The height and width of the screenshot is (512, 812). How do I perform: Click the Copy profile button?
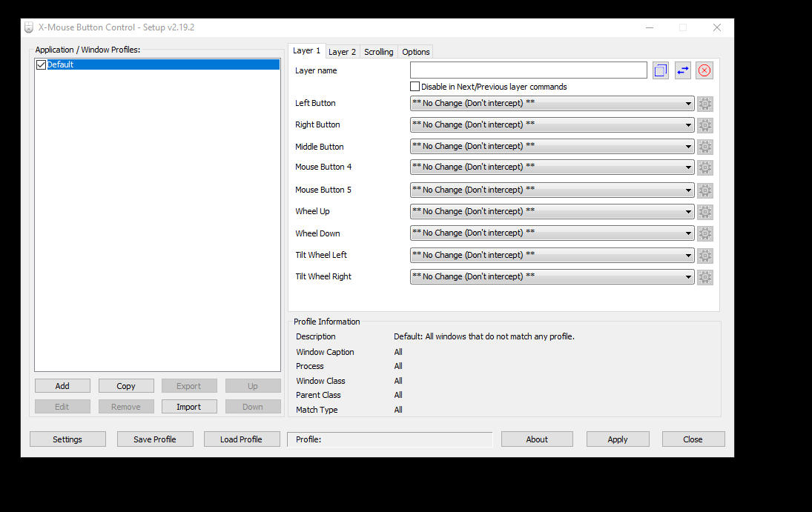[x=126, y=386]
